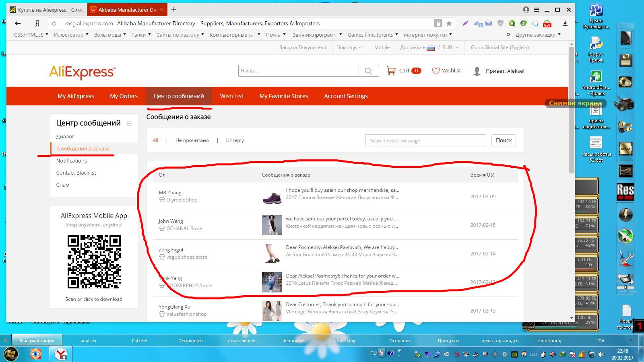The height and width of the screenshot is (362, 644).
Task: Open the Почта bookmarks folder
Action: (276, 35)
